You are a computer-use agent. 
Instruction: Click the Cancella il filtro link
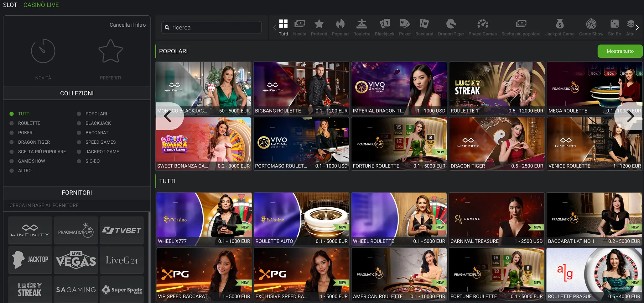[127, 25]
